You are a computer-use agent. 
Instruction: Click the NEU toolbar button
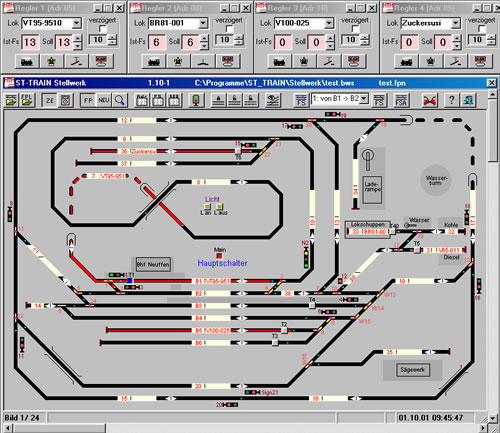point(104,100)
